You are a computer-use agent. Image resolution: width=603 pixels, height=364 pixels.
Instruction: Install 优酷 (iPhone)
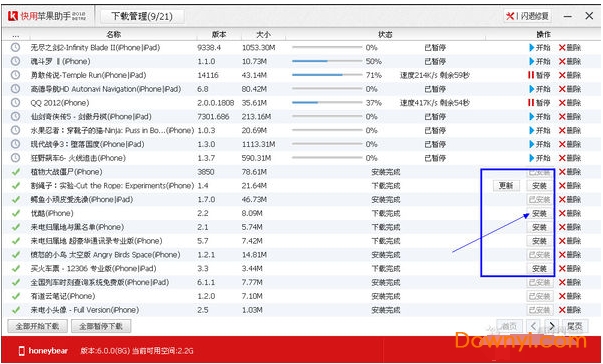pos(539,214)
